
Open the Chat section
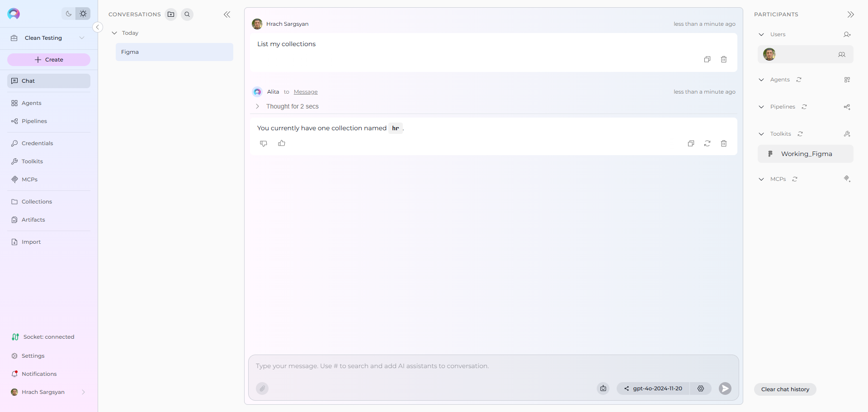[x=49, y=81]
